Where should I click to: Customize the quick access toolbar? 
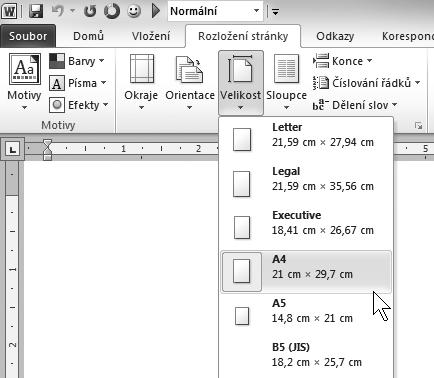[275, 12]
